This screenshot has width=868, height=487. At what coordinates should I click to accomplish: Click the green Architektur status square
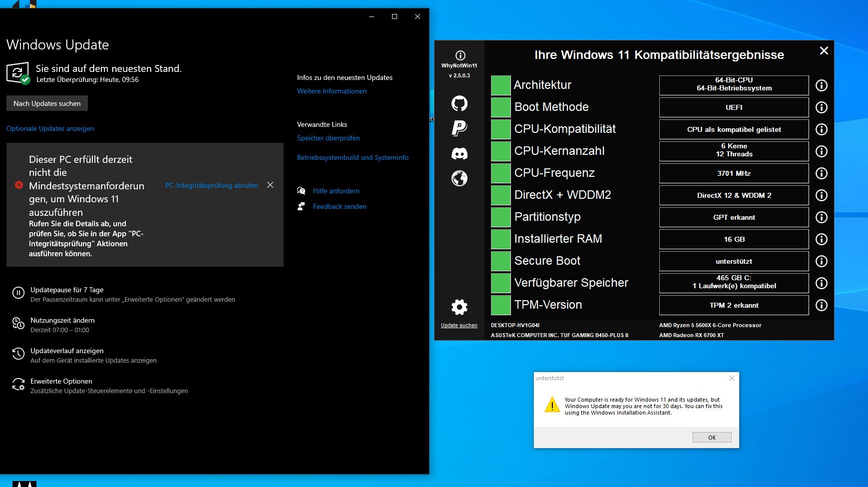[500, 85]
